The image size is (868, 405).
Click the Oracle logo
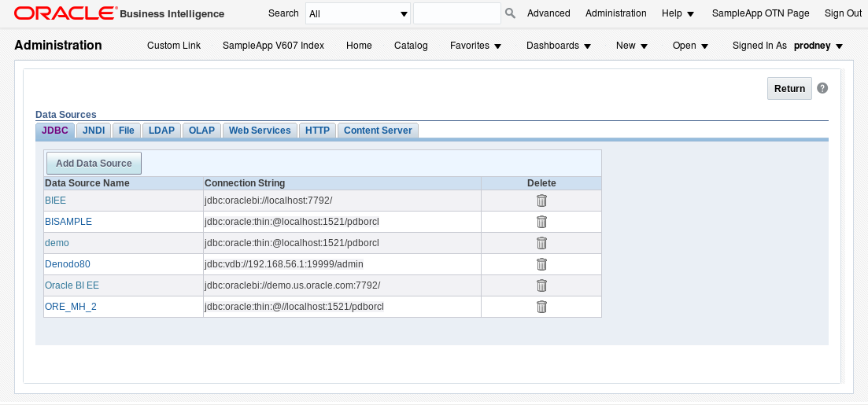point(65,13)
